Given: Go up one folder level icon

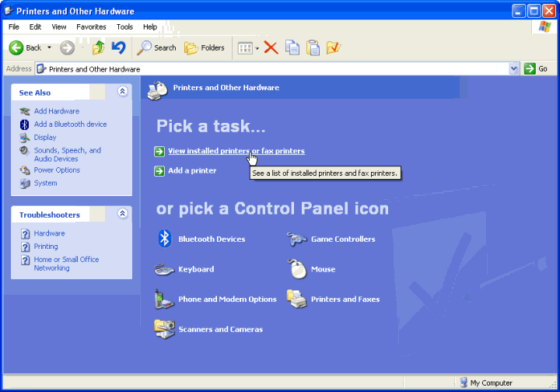Looking at the screenshot, I should coord(99,48).
